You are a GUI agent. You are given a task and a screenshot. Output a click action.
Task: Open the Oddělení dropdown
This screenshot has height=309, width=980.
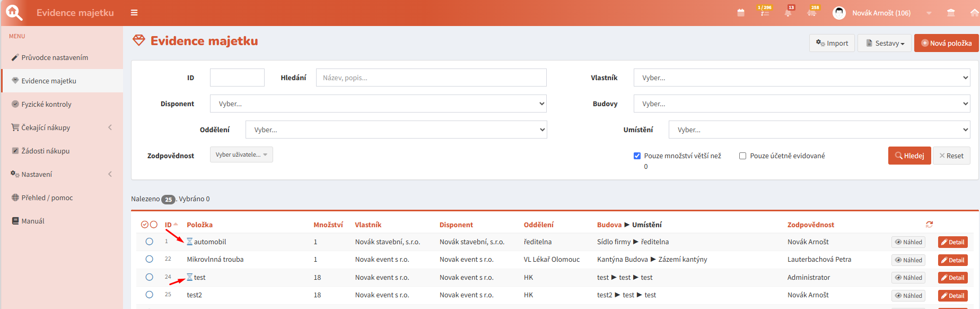(396, 130)
